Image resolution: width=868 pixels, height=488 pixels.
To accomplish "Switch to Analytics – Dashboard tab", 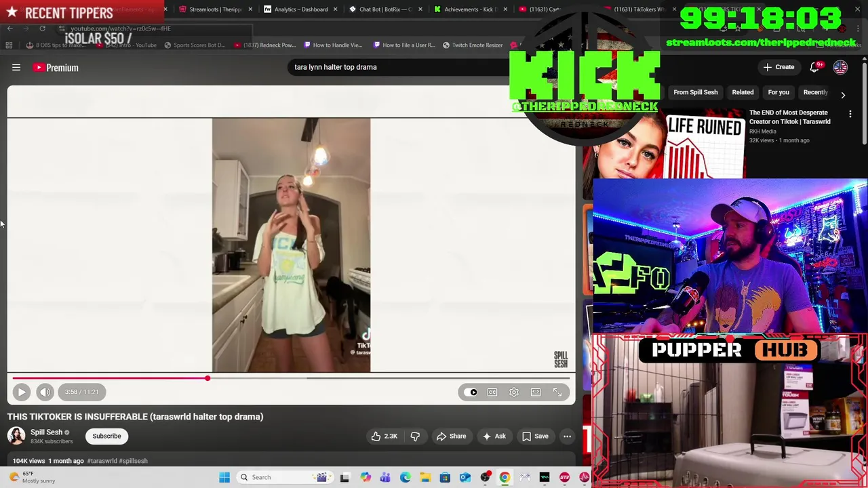I will [x=300, y=9].
